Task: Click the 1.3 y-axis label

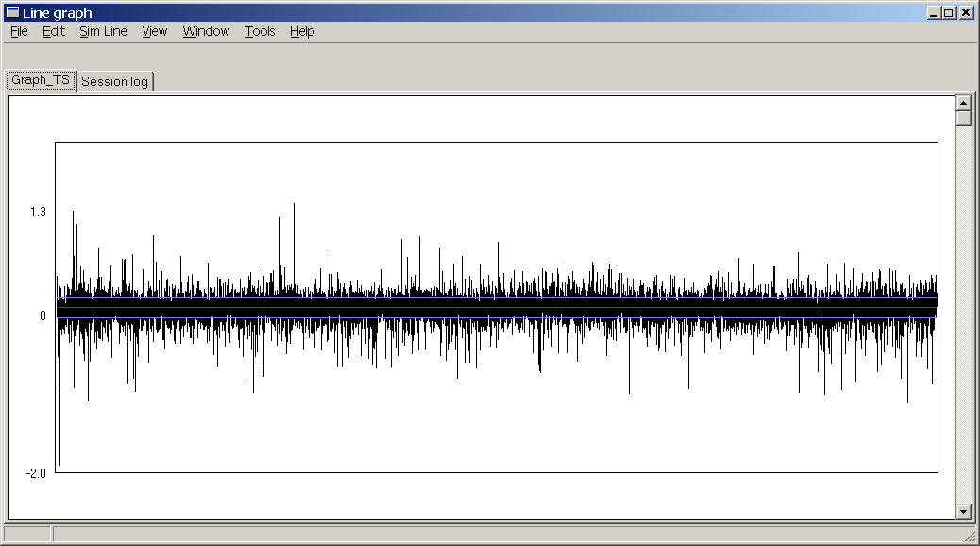Action: (x=38, y=212)
